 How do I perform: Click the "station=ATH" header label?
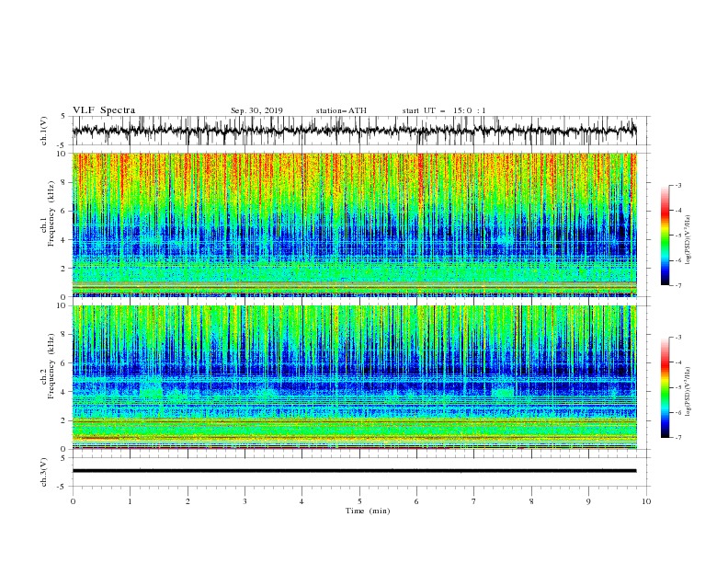coord(341,110)
